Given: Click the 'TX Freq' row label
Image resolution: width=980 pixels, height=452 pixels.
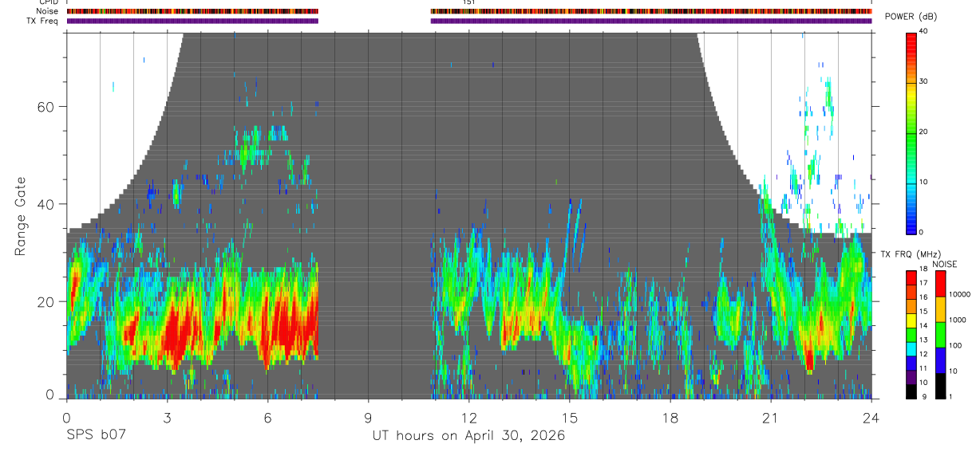Looking at the screenshot, I should (x=43, y=21).
